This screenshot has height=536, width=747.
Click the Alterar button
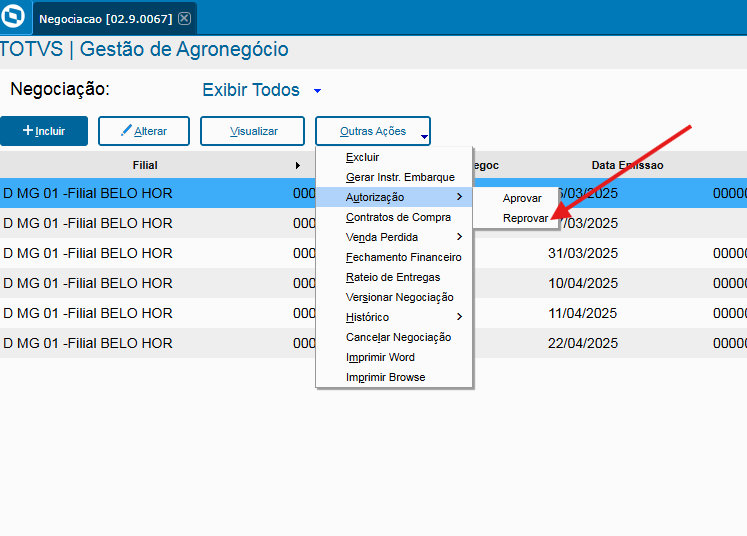click(x=144, y=131)
